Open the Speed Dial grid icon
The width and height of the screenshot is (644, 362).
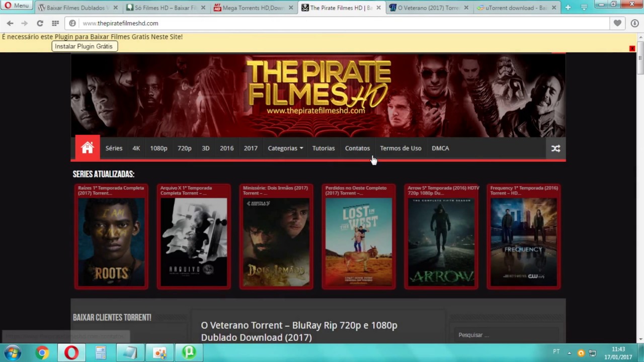pyautogui.click(x=55, y=23)
